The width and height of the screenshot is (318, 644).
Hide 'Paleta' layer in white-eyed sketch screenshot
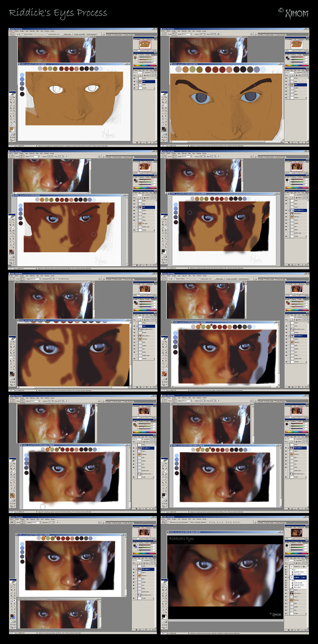tap(134, 85)
